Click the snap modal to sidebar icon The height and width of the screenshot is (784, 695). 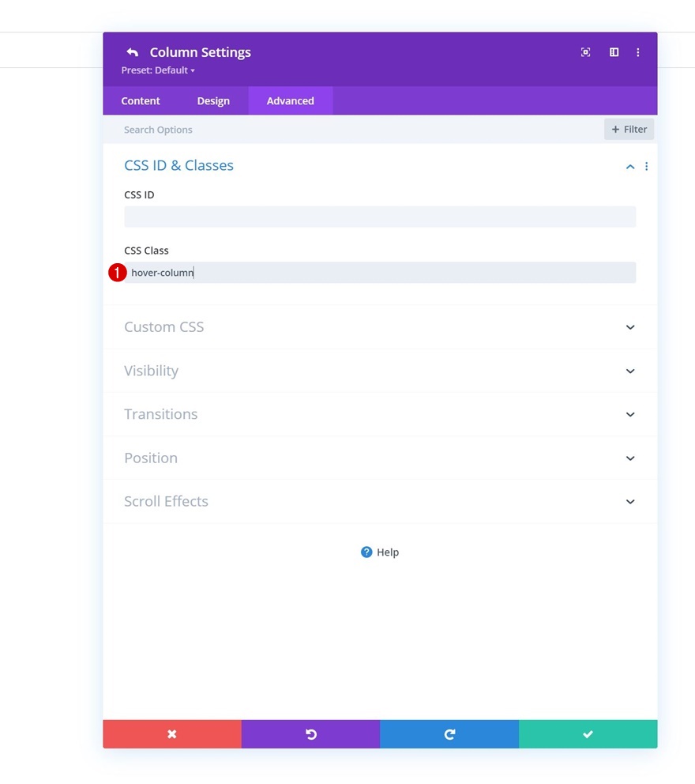(614, 52)
